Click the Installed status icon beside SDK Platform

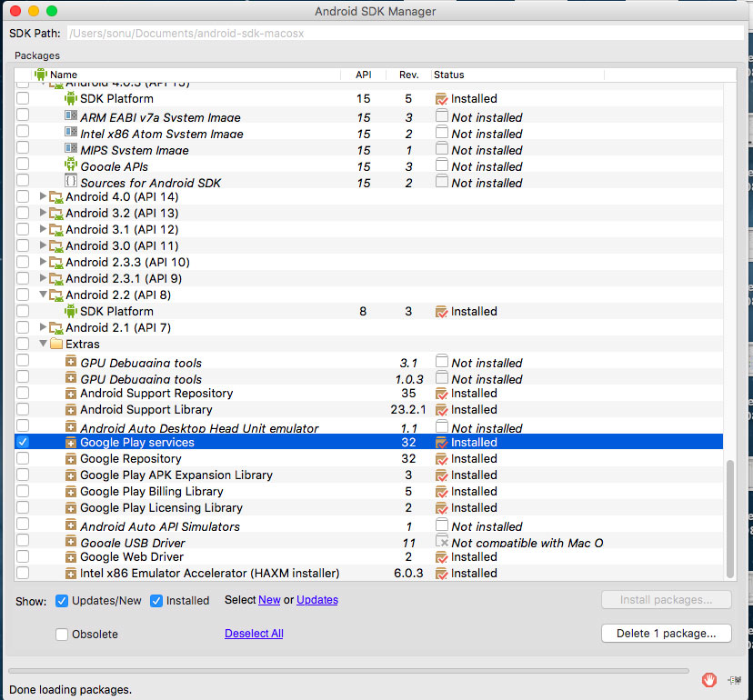(442, 98)
